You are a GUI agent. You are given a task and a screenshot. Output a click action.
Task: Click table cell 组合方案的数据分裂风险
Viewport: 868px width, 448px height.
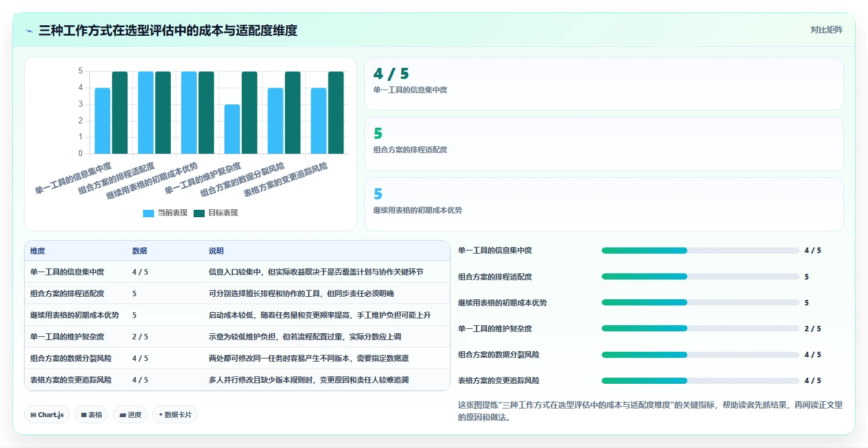pos(71,359)
